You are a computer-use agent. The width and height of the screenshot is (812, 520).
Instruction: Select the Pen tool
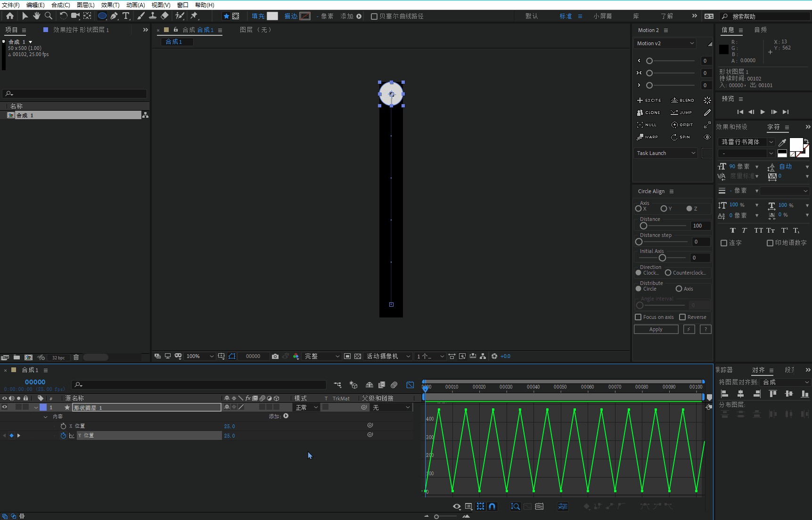(114, 16)
